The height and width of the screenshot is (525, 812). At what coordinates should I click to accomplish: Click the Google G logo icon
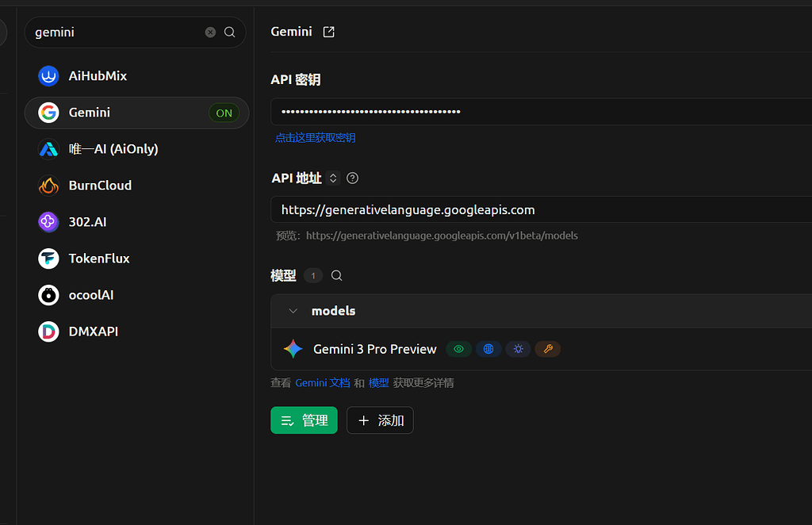(48, 113)
